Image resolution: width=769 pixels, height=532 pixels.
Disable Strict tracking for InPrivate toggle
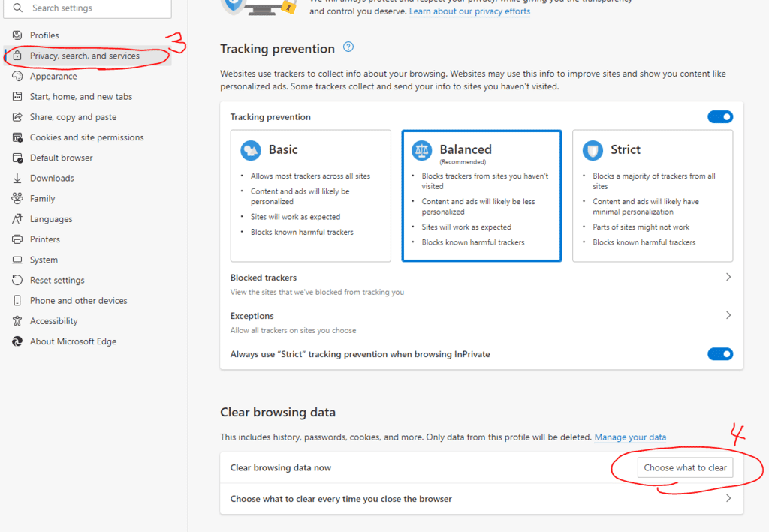[719, 354]
